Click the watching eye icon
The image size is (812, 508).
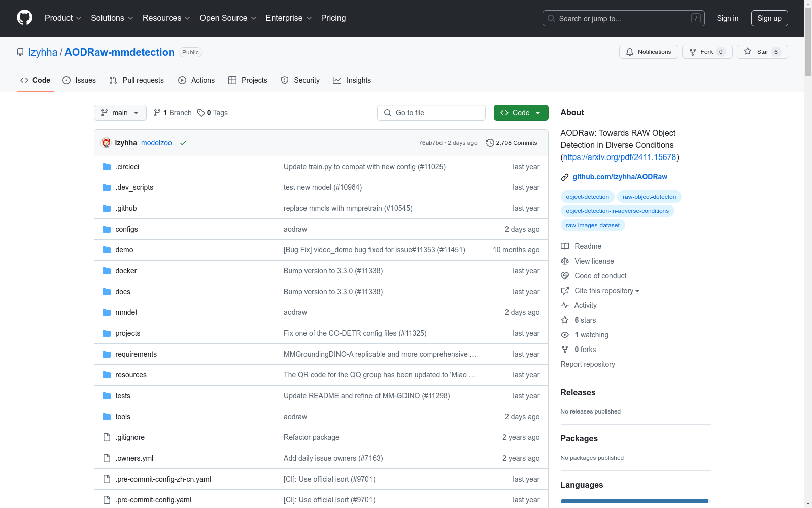point(565,335)
